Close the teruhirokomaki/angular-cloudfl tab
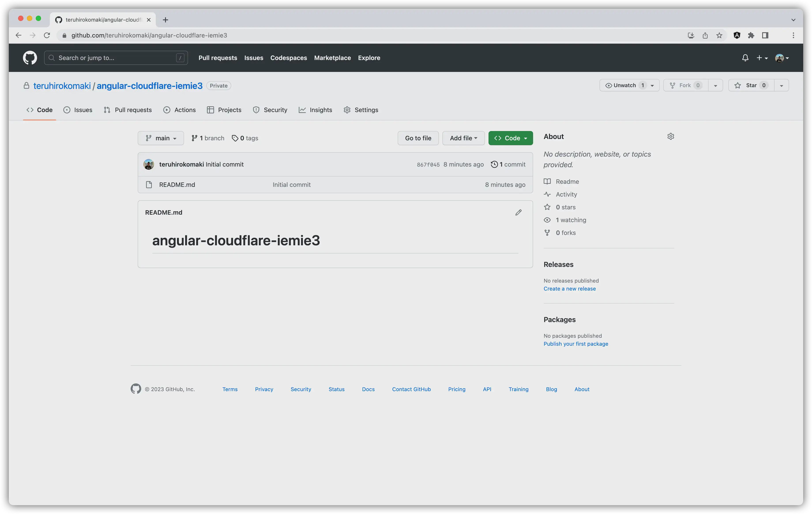This screenshot has height=514, width=812. (x=148, y=20)
